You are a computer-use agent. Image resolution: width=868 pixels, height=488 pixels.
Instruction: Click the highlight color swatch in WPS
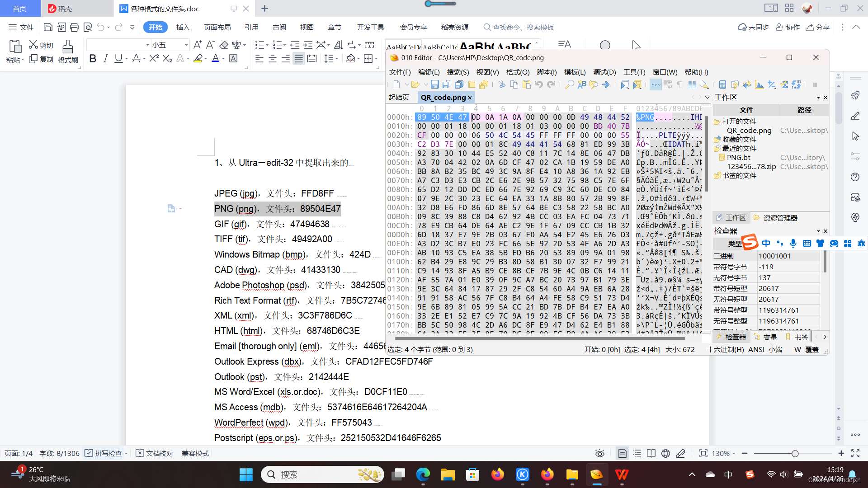(198, 59)
